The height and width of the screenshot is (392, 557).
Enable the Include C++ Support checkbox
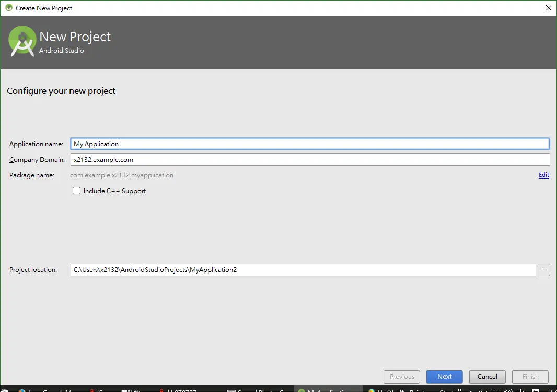click(x=76, y=191)
